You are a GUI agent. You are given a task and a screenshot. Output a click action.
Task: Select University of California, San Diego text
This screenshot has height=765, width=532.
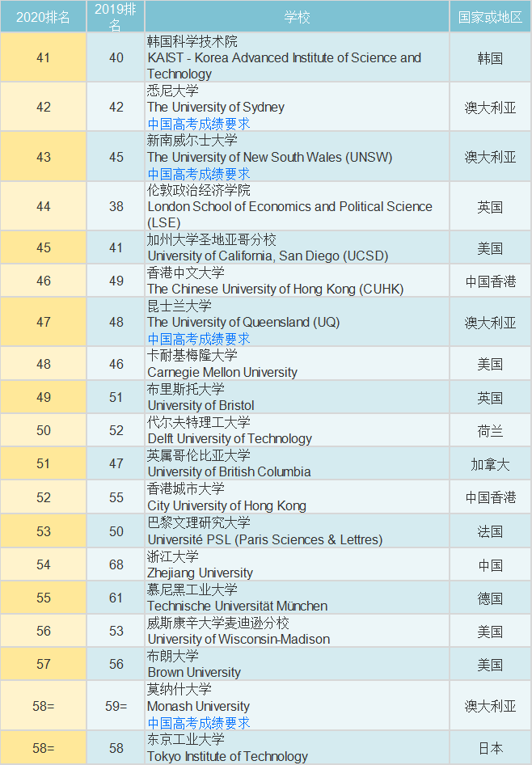(268, 256)
